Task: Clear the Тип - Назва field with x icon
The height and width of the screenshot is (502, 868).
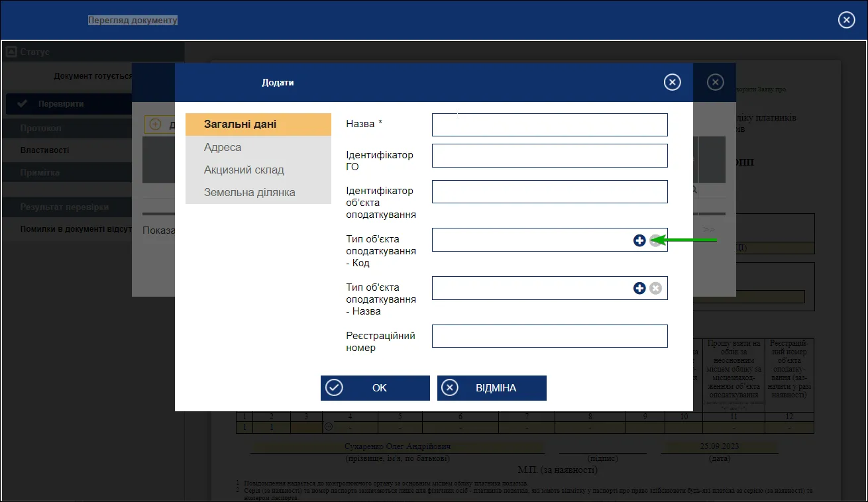Action: pos(655,288)
